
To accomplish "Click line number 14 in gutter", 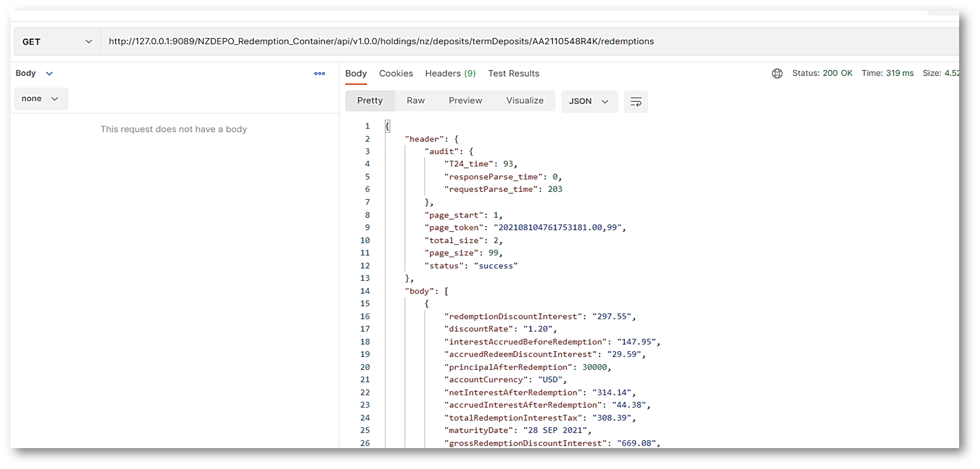I will click(365, 291).
